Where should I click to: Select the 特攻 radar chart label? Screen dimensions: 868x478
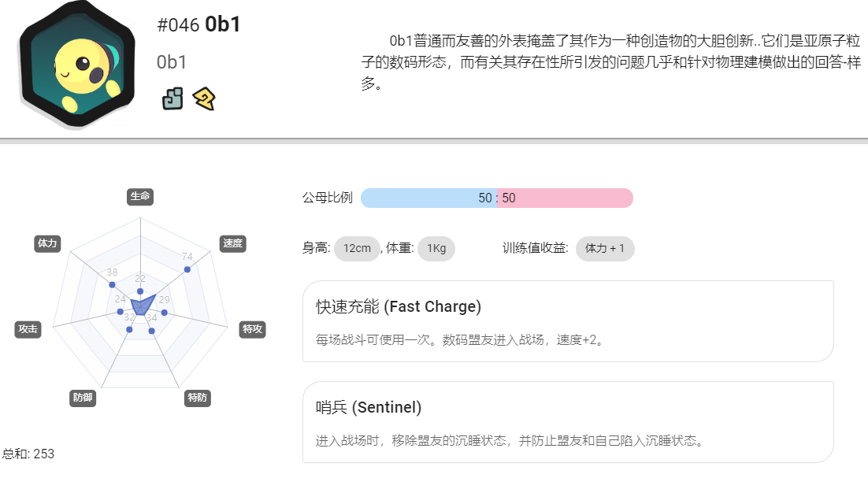point(252,329)
